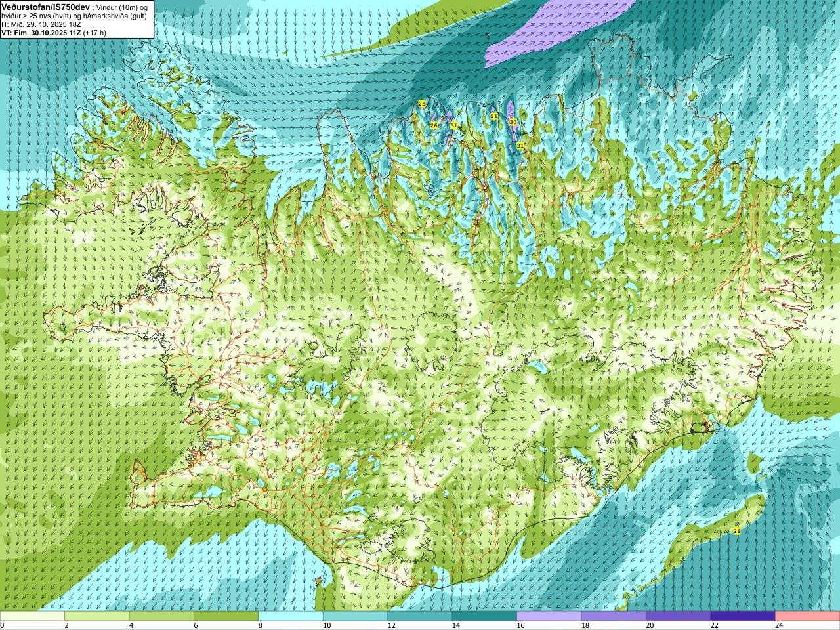This screenshot has height=630, width=840.
Task: Select the light green 2–4 m/s legend swatch
Action: point(96,616)
